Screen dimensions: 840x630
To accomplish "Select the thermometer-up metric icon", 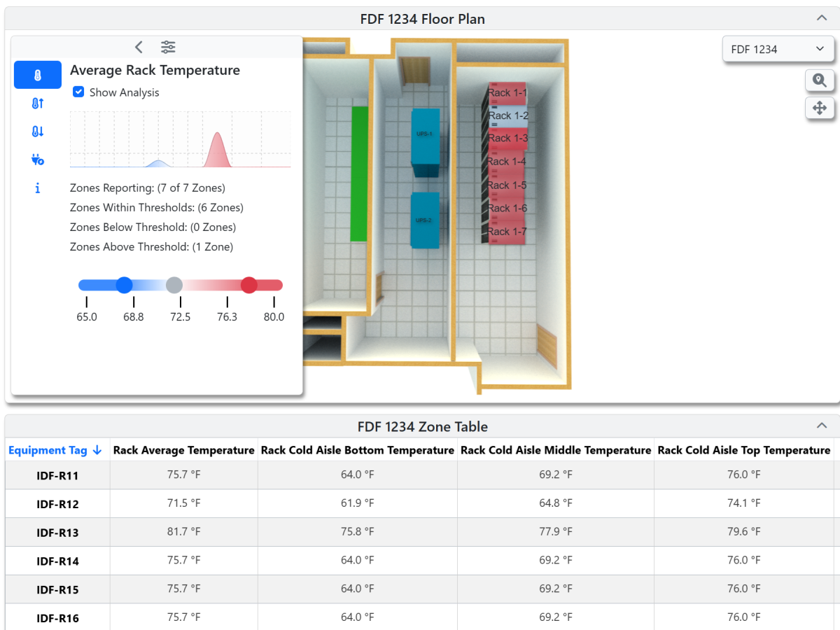I will click(37, 103).
